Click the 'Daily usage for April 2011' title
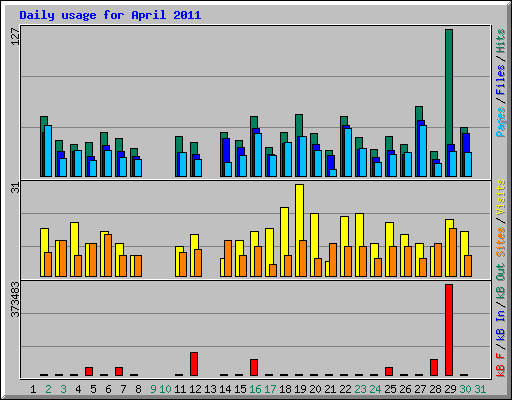The image size is (512, 400). (110, 15)
